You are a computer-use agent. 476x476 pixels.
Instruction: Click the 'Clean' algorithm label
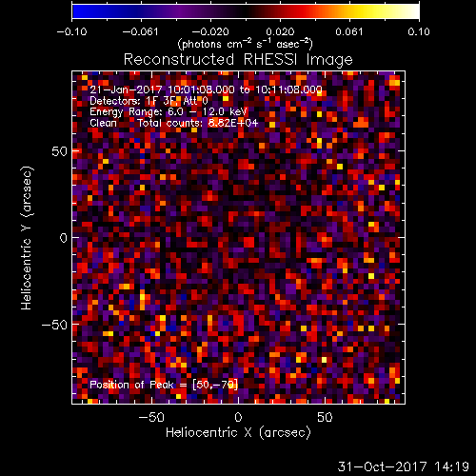tap(103, 123)
